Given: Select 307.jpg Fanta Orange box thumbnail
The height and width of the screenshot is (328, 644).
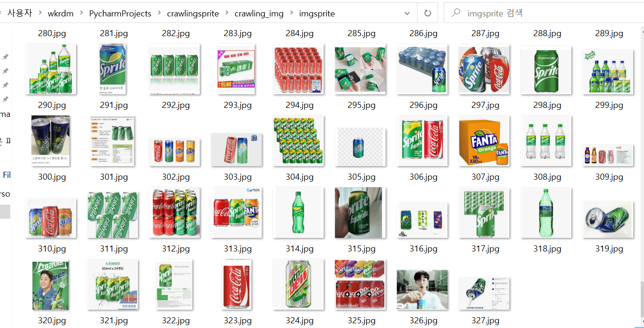Looking at the screenshot, I should click(484, 141).
